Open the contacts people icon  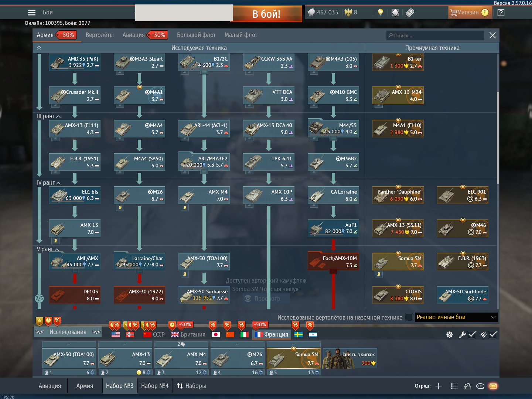(467, 386)
